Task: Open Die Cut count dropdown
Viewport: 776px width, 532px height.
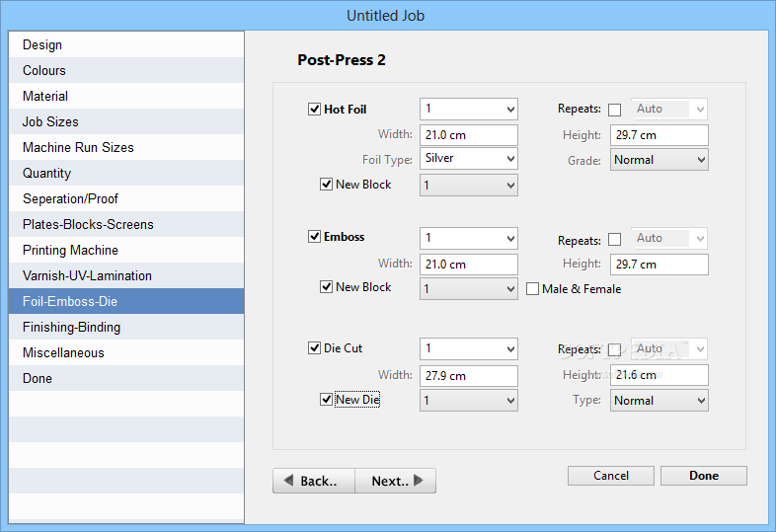Action: [x=469, y=348]
